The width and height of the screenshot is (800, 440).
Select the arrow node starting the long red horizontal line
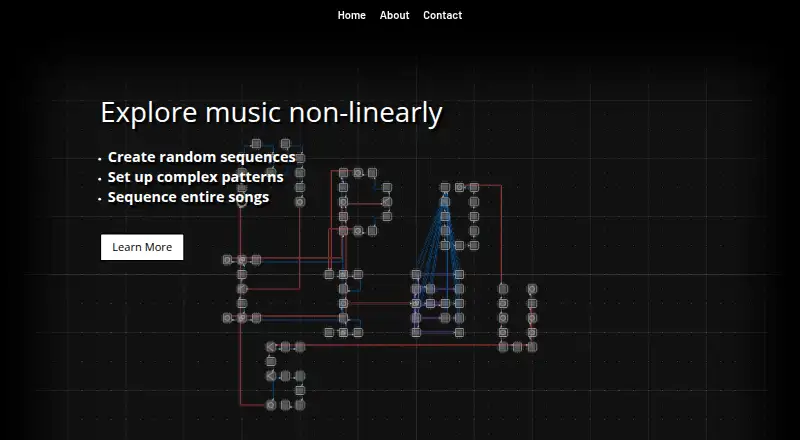(271, 347)
